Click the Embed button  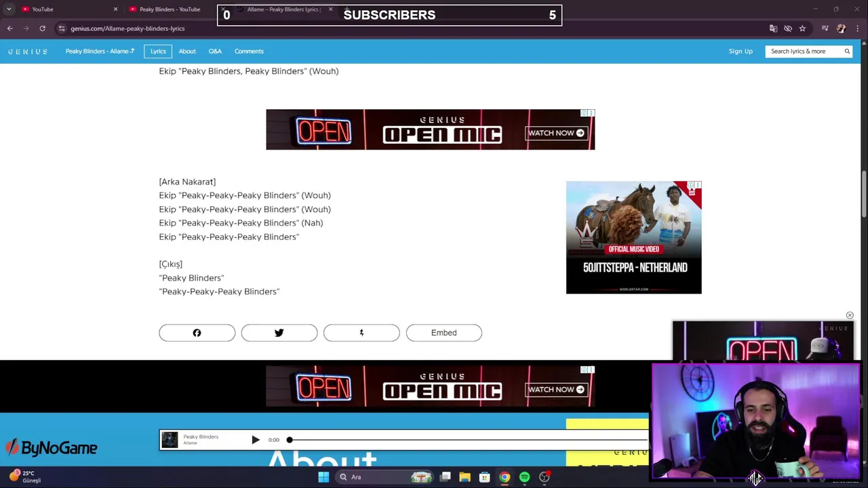coord(443,333)
